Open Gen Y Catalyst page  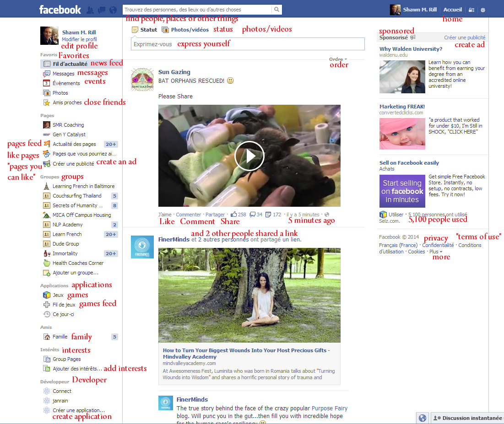pos(69,134)
